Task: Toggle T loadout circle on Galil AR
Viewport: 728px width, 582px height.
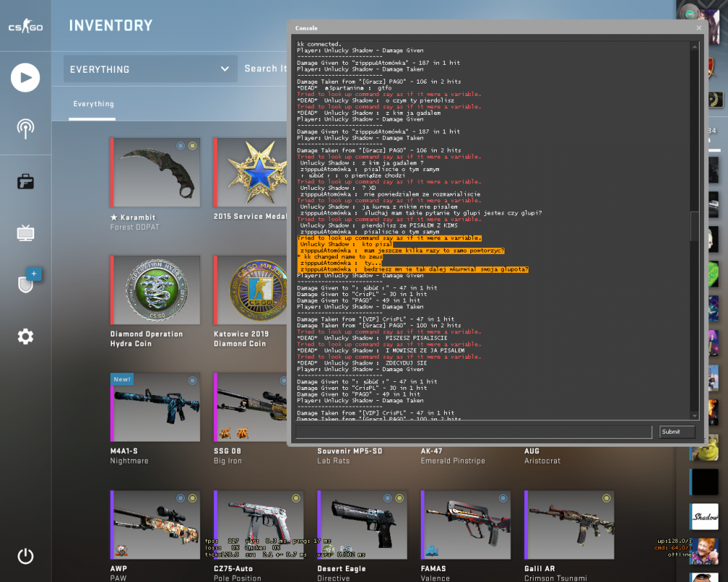Action: click(x=606, y=498)
